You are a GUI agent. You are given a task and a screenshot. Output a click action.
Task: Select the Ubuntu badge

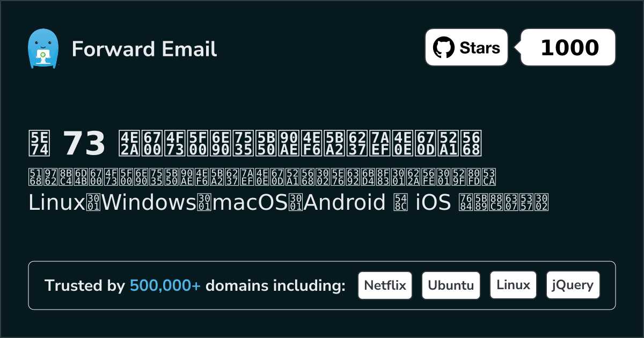(451, 285)
